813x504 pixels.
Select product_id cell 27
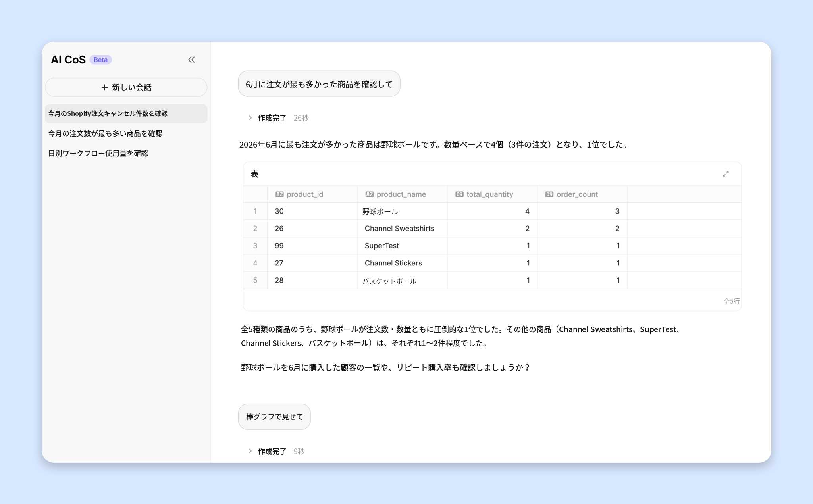click(312, 263)
